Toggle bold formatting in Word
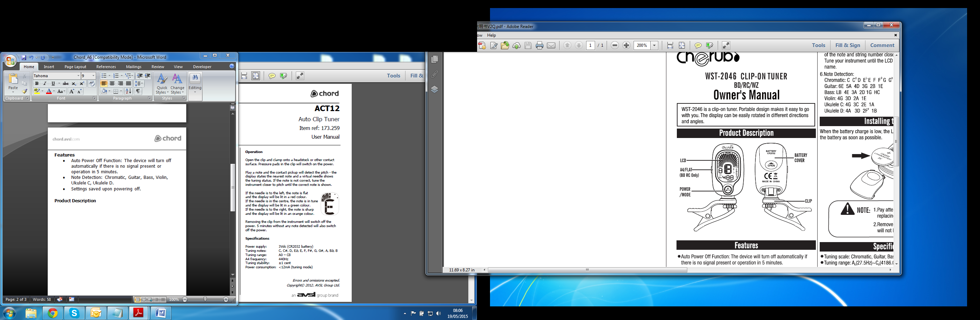 tap(37, 84)
